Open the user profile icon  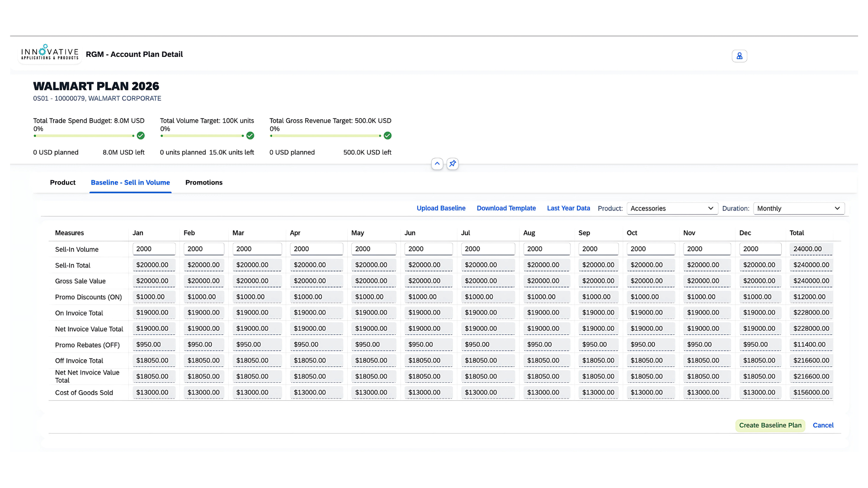(739, 56)
